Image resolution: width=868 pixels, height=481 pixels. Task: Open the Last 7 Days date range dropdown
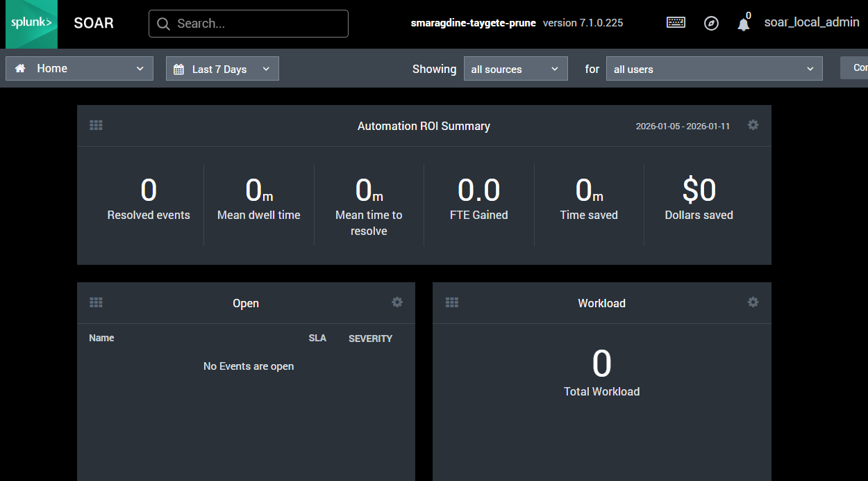(222, 69)
